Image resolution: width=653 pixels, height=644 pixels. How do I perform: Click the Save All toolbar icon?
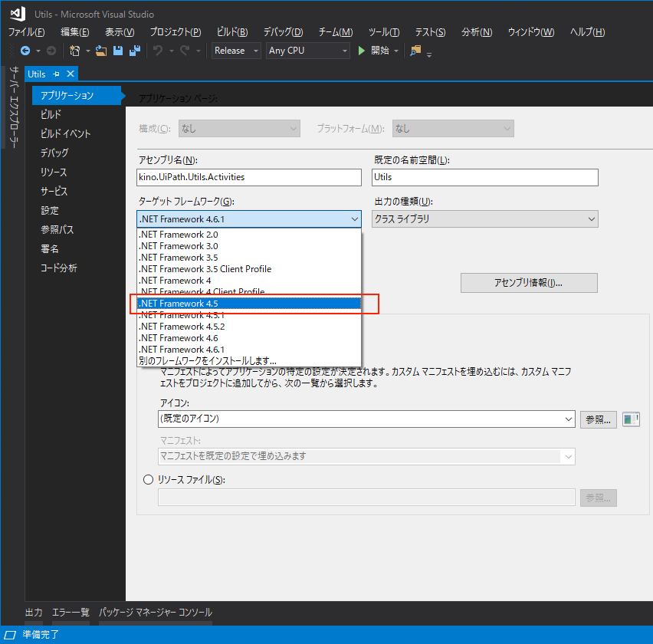tap(135, 51)
